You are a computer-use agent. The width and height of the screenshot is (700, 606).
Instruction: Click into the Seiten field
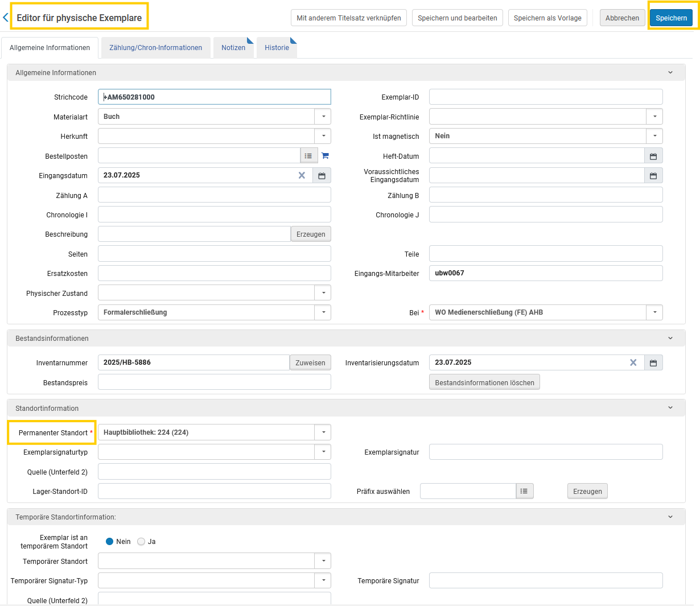click(x=214, y=254)
